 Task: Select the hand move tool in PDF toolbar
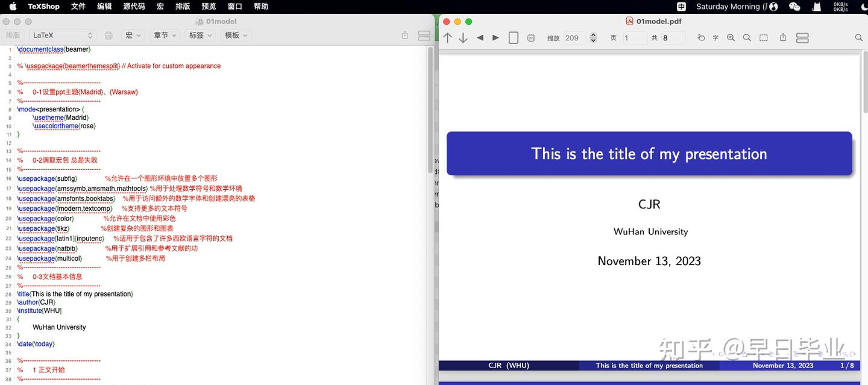point(701,38)
